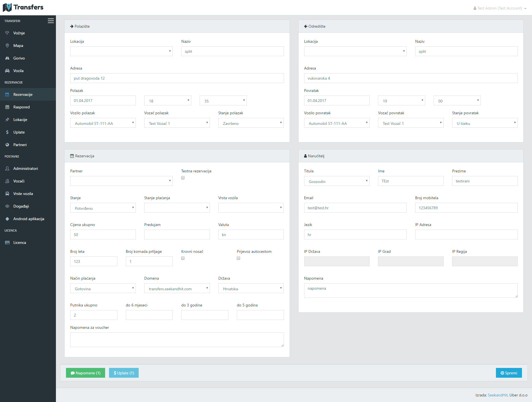Click the Raspored calendar icon
Image resolution: width=532 pixels, height=402 pixels.
tap(7, 107)
